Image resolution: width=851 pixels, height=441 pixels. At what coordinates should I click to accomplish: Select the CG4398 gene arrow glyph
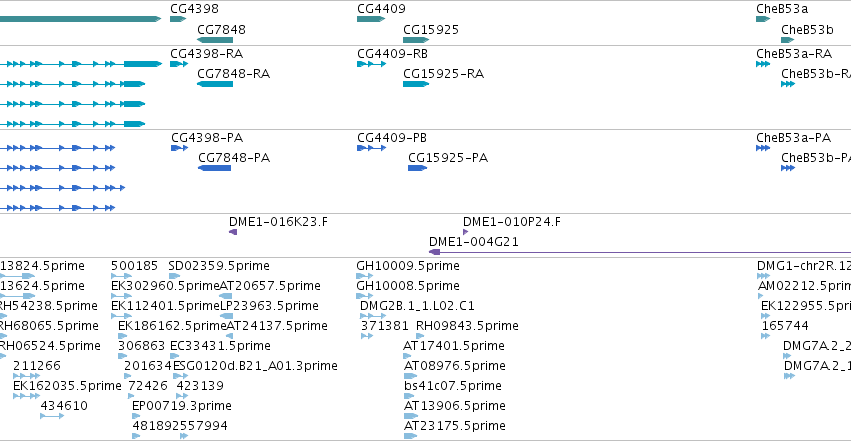point(178,19)
